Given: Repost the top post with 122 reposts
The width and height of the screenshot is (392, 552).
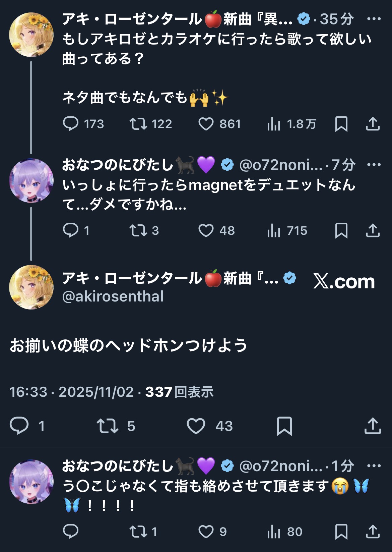Looking at the screenshot, I should point(138,124).
